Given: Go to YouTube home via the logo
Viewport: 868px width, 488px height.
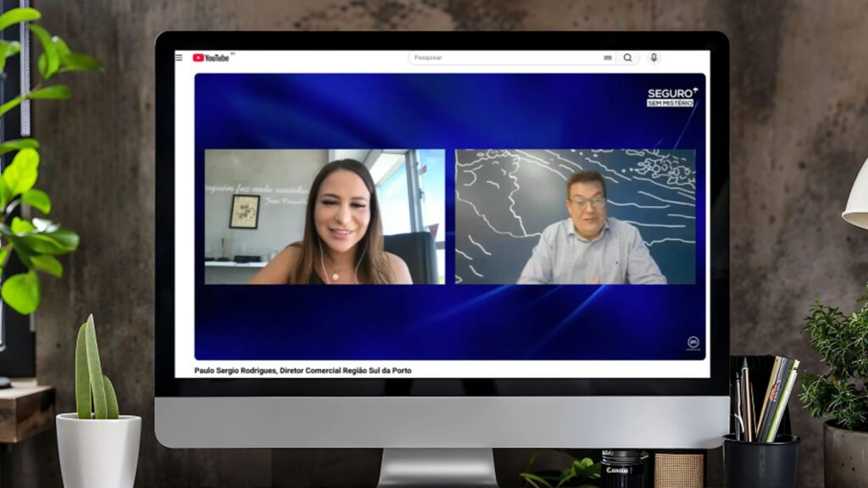Looking at the screenshot, I should 211,58.
